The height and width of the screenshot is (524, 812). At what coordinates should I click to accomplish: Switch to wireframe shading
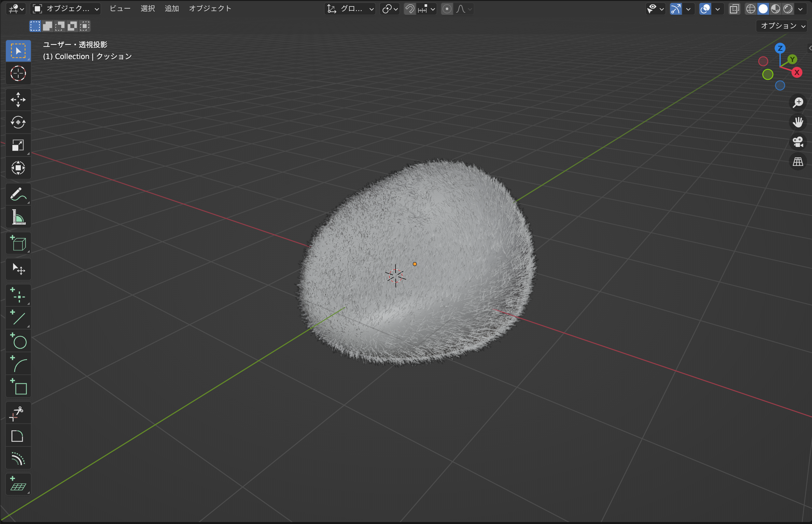click(x=750, y=9)
